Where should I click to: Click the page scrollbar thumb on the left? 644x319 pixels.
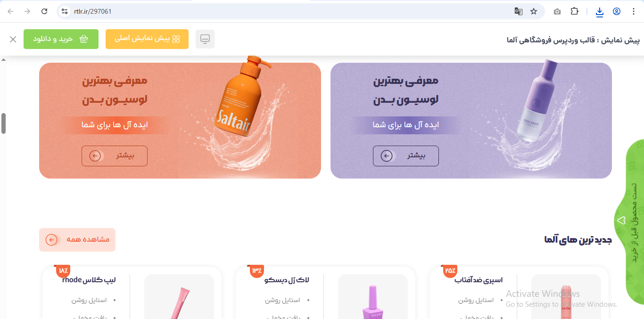(3, 123)
